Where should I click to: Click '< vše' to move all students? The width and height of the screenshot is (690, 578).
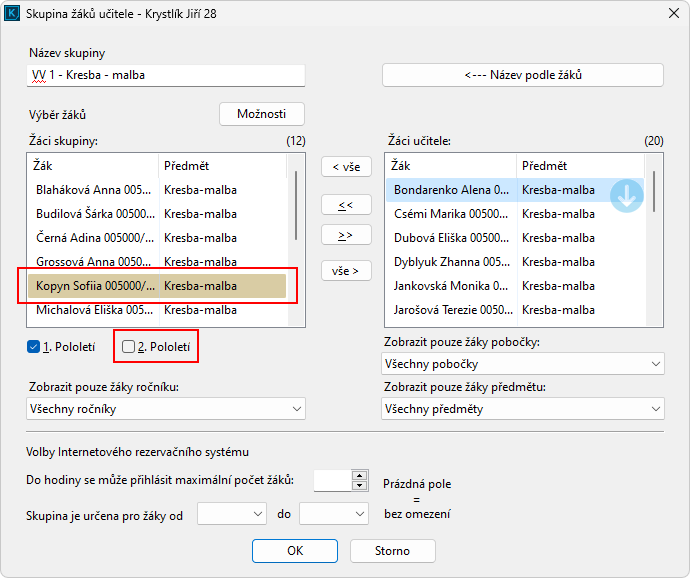pyautogui.click(x=346, y=167)
